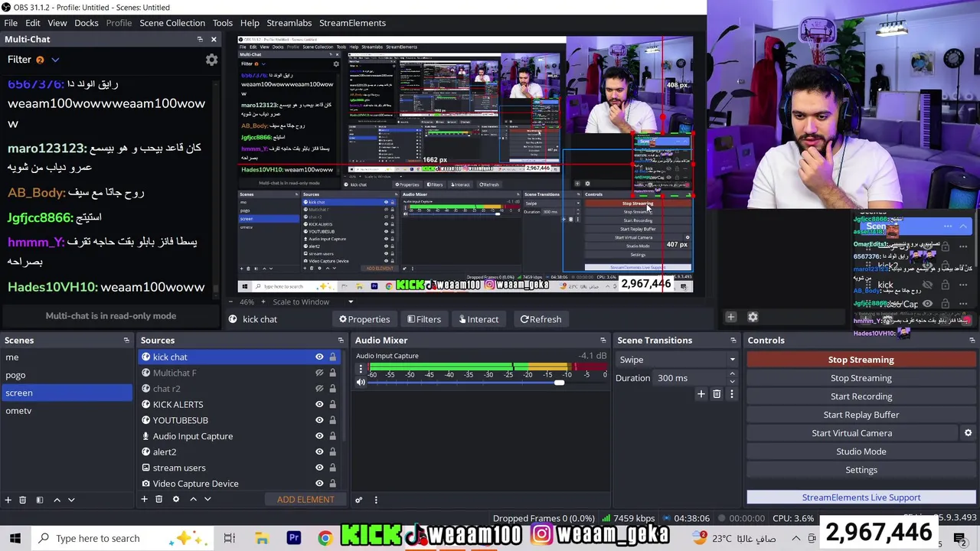Open the Tools menu
Screen dimensions: 980x551
click(223, 23)
